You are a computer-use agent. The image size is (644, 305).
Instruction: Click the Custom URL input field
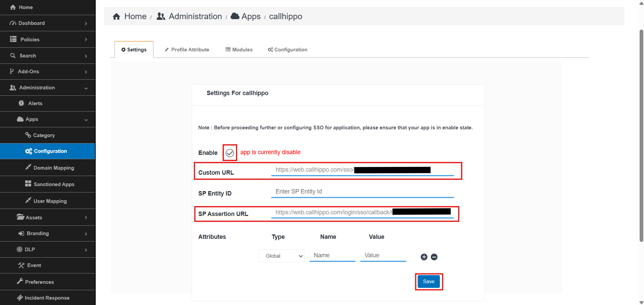coord(362,170)
